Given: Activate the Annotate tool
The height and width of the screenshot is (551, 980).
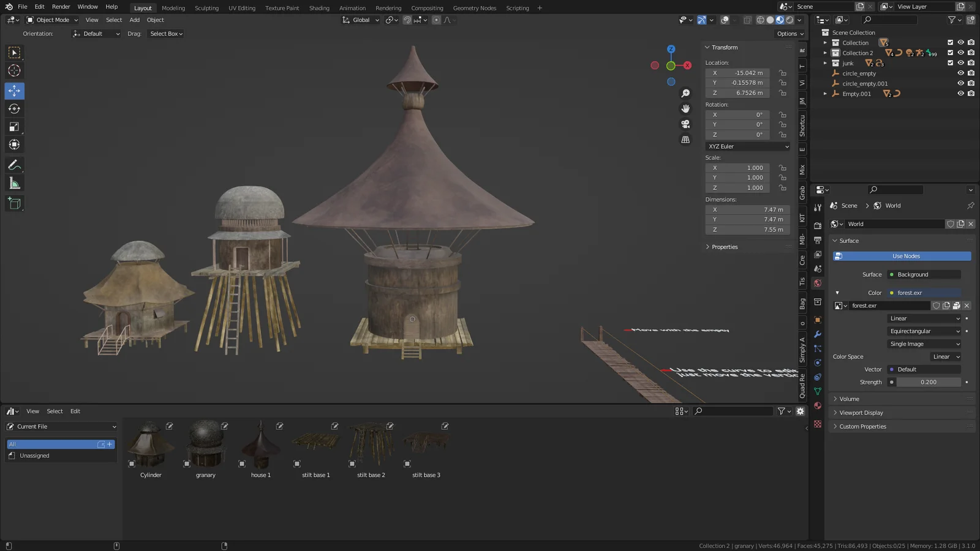Looking at the screenshot, I should coord(14,163).
